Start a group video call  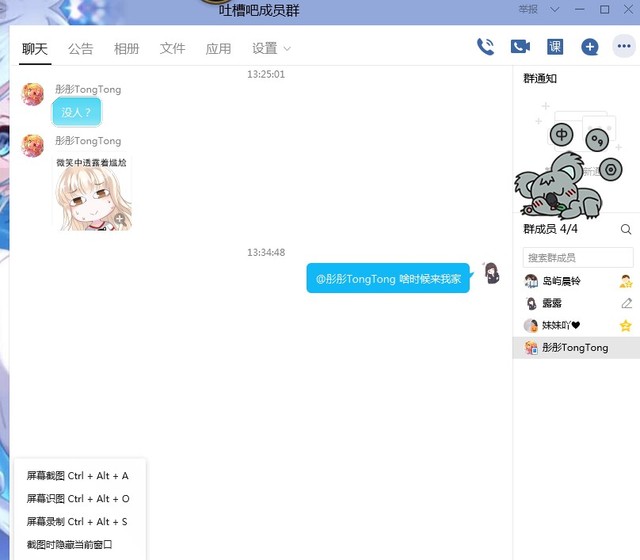(x=520, y=46)
